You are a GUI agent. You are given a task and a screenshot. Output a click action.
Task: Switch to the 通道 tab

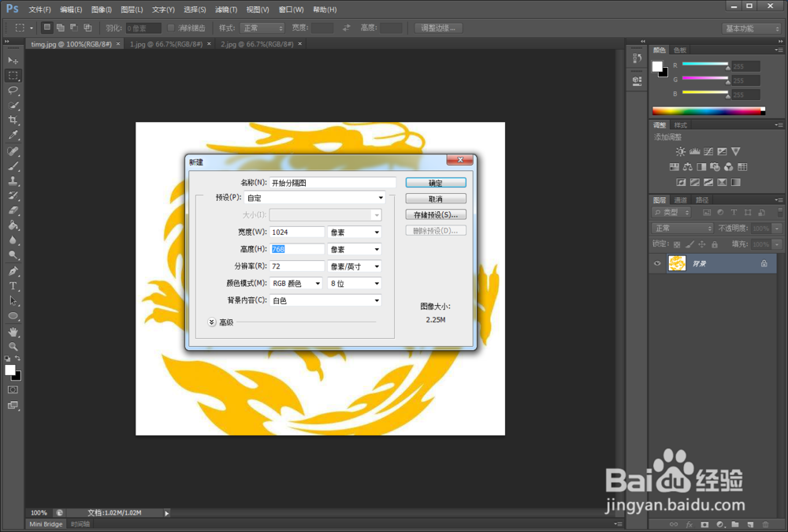click(681, 200)
